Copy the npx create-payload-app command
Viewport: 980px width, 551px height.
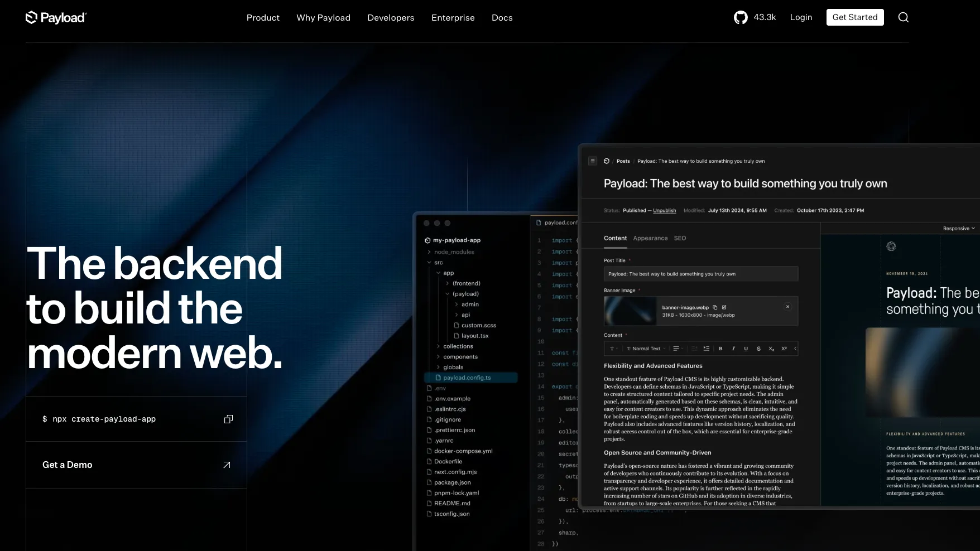228,419
